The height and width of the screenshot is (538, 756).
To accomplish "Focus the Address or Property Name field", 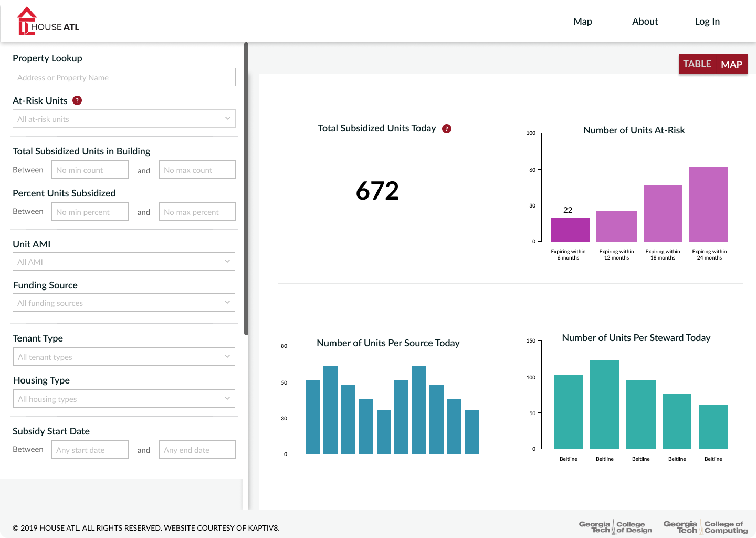I will (x=124, y=77).
